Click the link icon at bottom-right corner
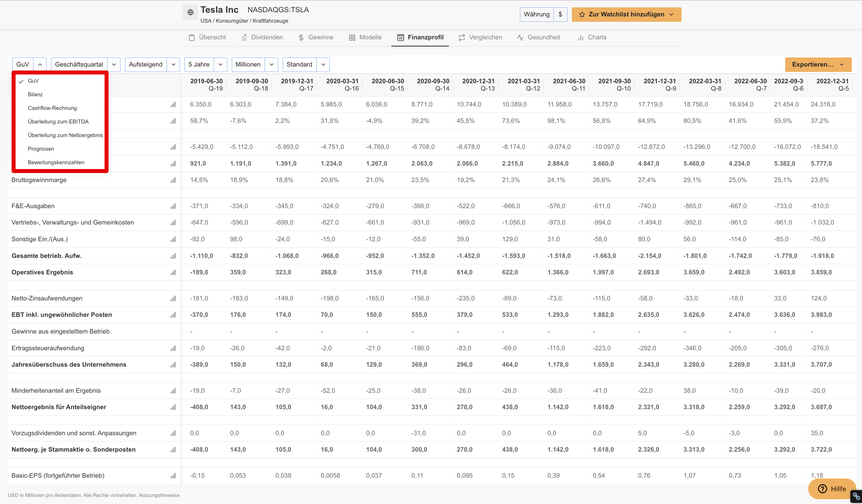Viewport: 862px width, 504px height. (856, 496)
